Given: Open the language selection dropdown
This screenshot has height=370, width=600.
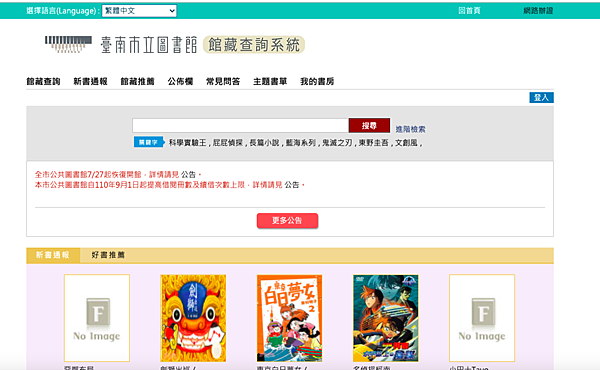Looking at the screenshot, I should point(139,11).
